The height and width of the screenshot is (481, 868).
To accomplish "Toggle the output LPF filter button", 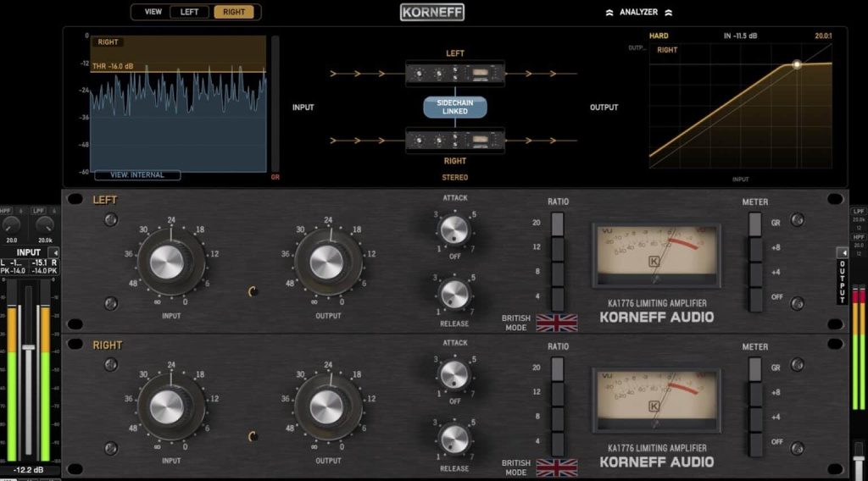I will tap(859, 211).
